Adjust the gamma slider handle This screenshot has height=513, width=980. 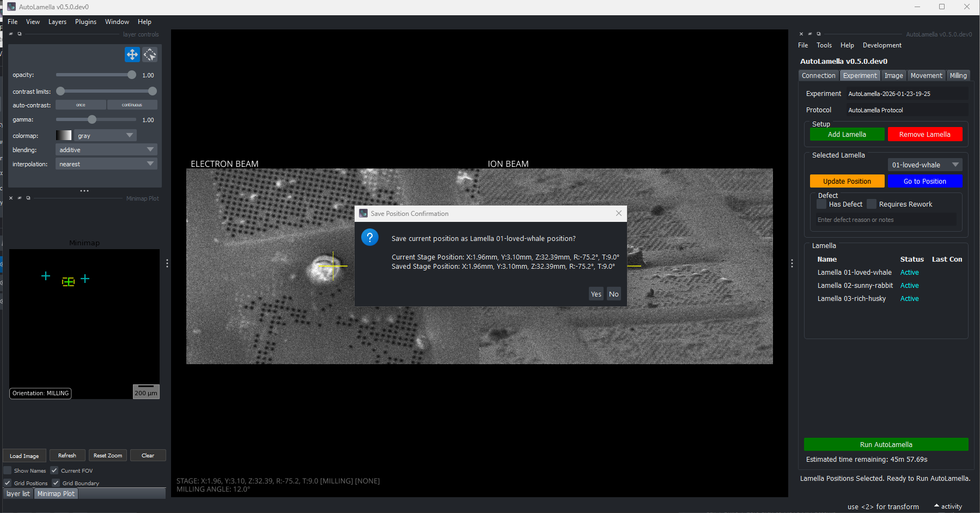click(x=92, y=119)
